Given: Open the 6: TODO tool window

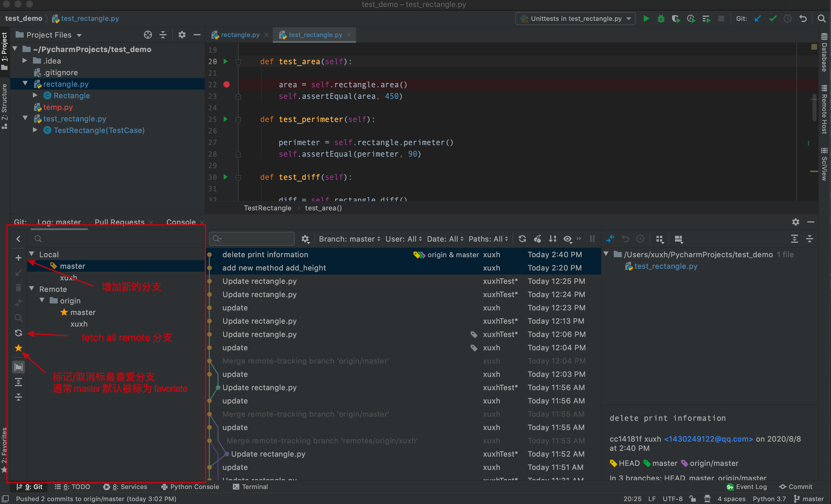Looking at the screenshot, I should (72, 486).
